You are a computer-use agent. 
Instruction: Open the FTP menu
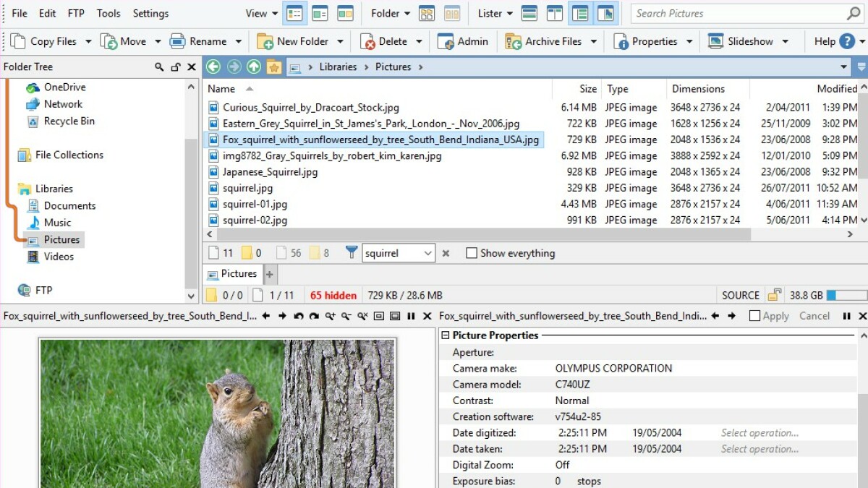coord(76,13)
